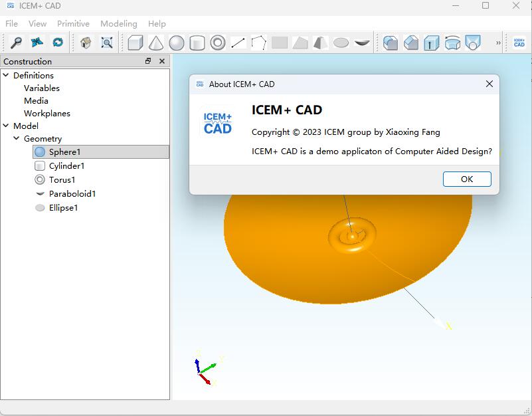
Task: Click the ICEM+ CAD logo toolbar icon
Action: (x=516, y=42)
